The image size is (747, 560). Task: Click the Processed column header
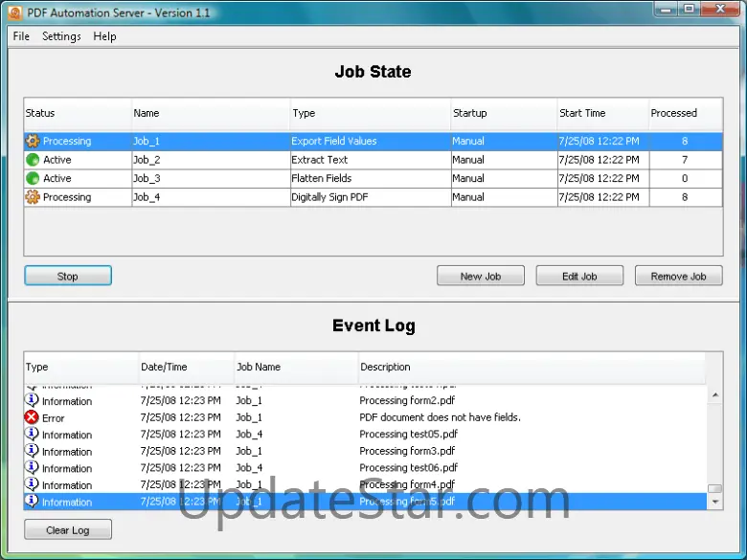tap(686, 113)
